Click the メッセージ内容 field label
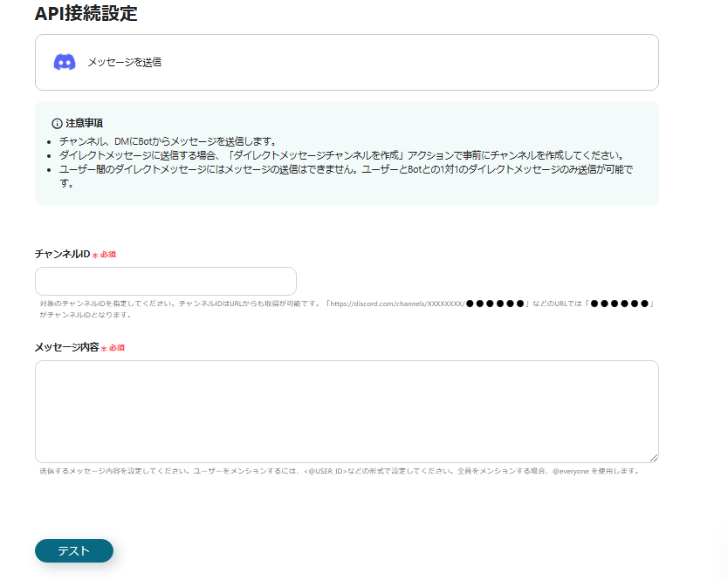Viewport: 728px width, 580px height. click(x=67, y=347)
